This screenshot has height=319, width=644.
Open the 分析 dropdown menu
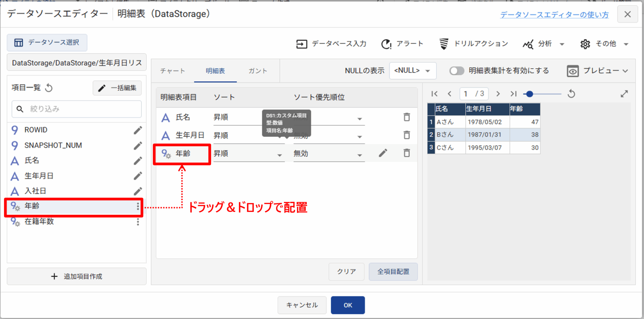click(544, 44)
